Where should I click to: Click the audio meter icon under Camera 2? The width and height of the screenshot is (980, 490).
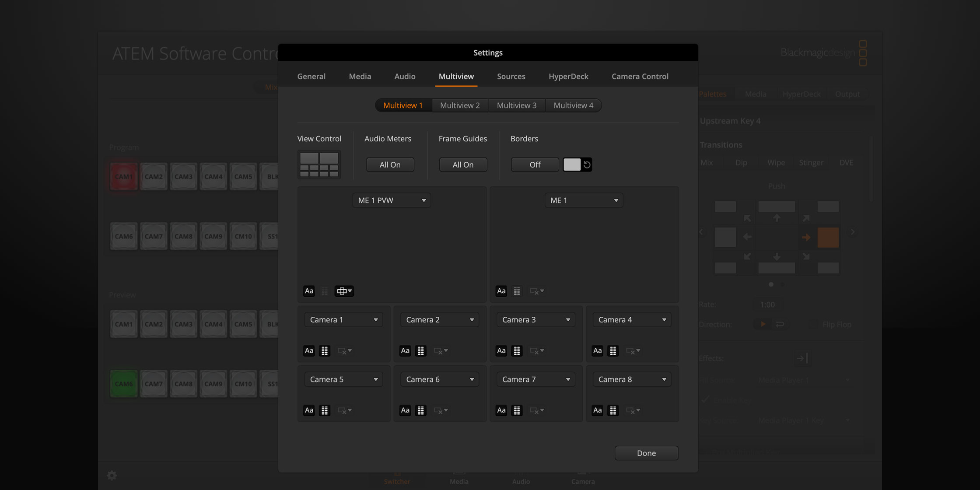click(x=420, y=350)
